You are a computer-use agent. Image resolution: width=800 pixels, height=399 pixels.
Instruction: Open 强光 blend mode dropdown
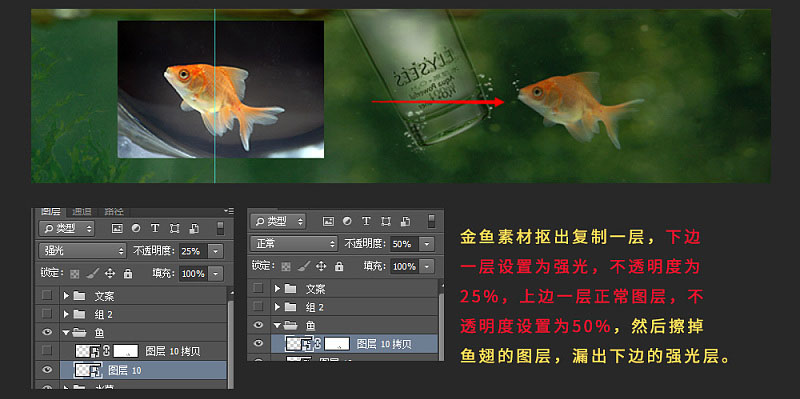click(83, 251)
